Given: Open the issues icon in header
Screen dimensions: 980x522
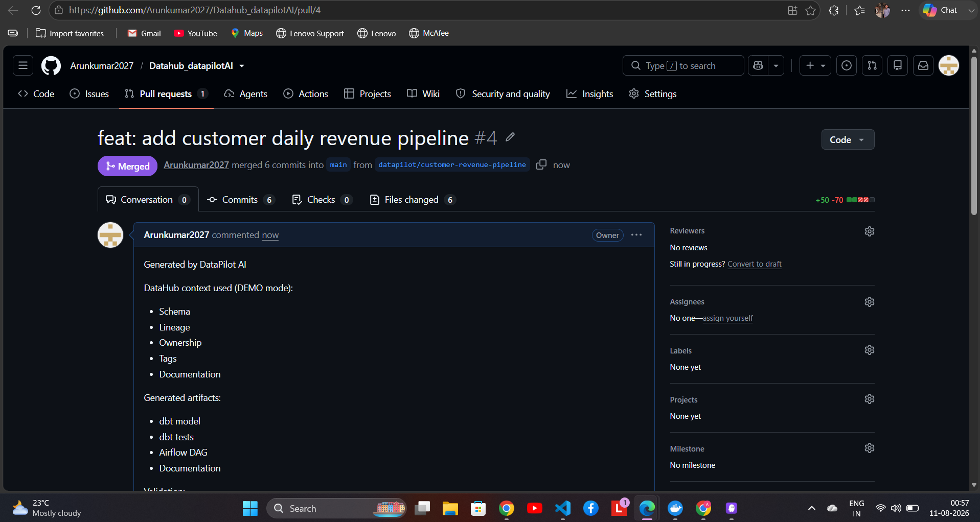Looking at the screenshot, I should point(847,65).
